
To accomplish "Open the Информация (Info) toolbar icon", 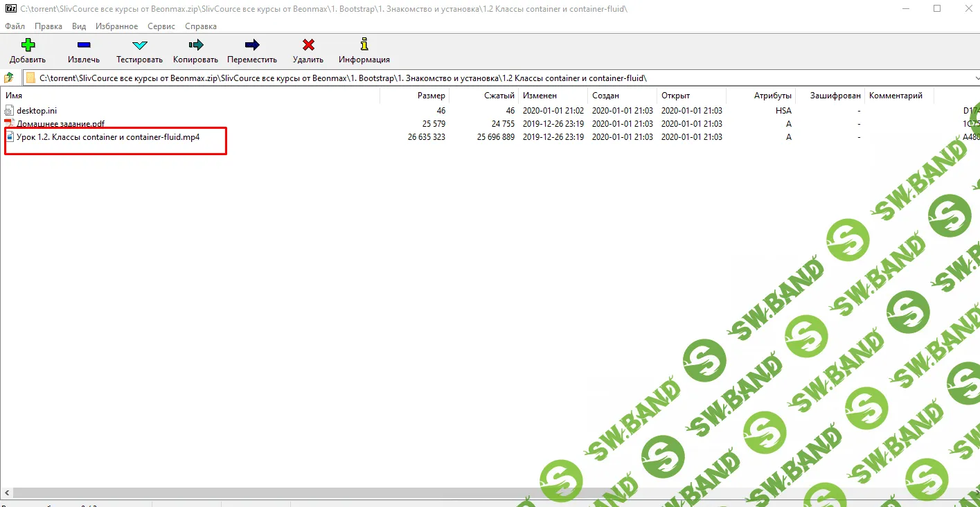I will [364, 46].
